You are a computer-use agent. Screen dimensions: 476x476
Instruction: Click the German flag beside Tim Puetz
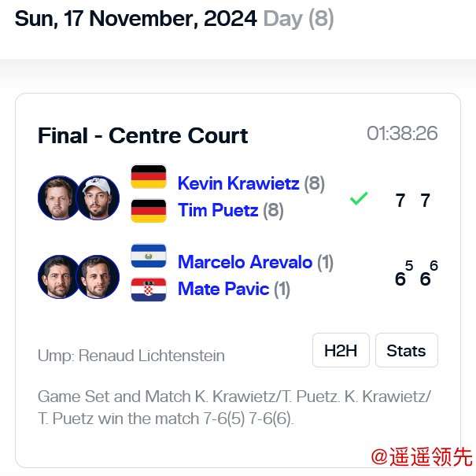(148, 211)
